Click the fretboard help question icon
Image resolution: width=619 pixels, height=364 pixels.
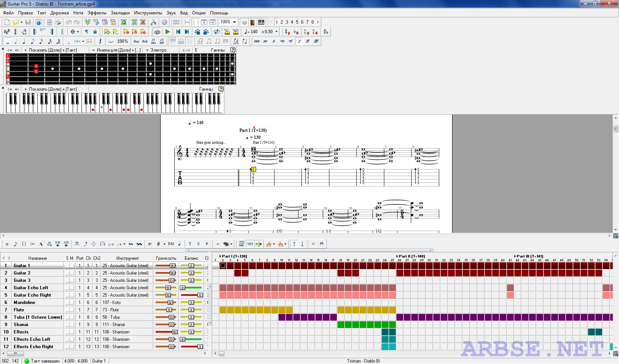point(233,50)
